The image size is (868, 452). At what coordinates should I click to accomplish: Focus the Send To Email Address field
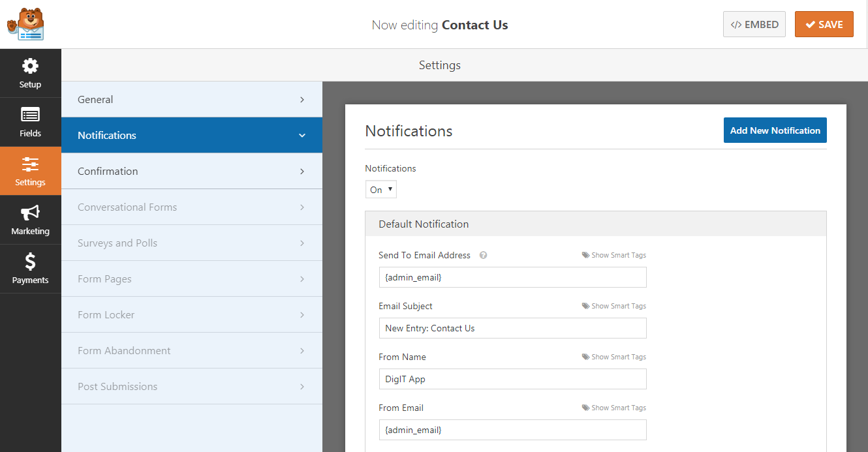coord(512,277)
